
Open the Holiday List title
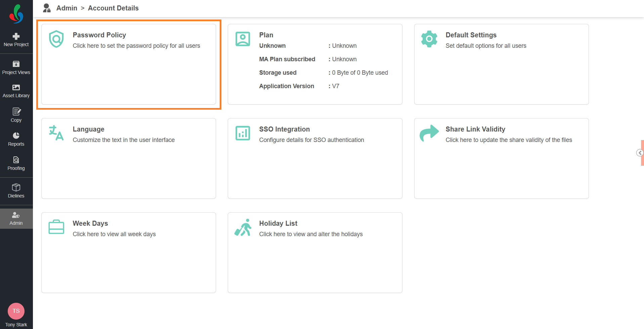pyautogui.click(x=278, y=223)
